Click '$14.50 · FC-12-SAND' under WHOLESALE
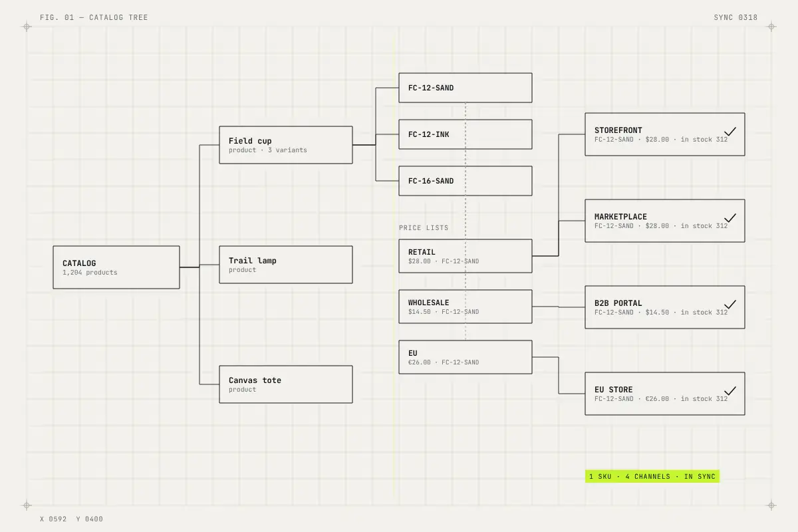798x532 pixels. [444, 312]
